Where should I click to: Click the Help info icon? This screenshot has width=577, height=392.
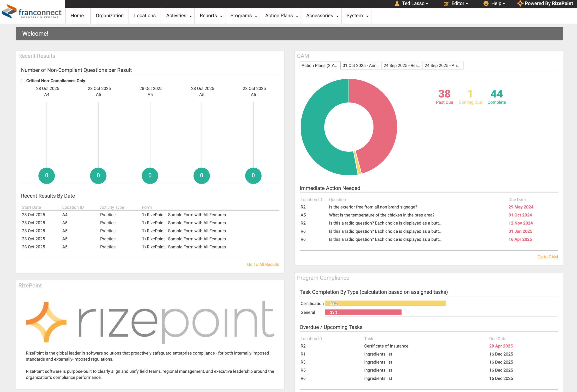(x=486, y=3)
